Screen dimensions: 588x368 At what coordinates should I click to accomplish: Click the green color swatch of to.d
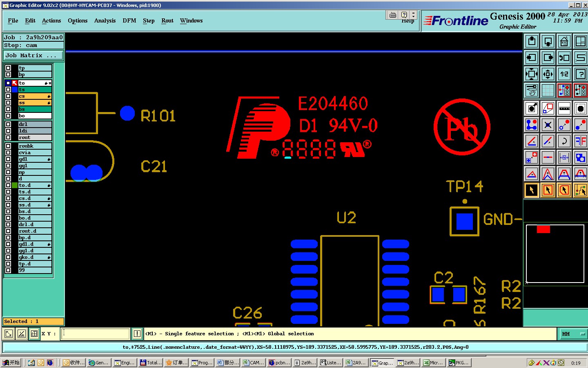(15, 185)
